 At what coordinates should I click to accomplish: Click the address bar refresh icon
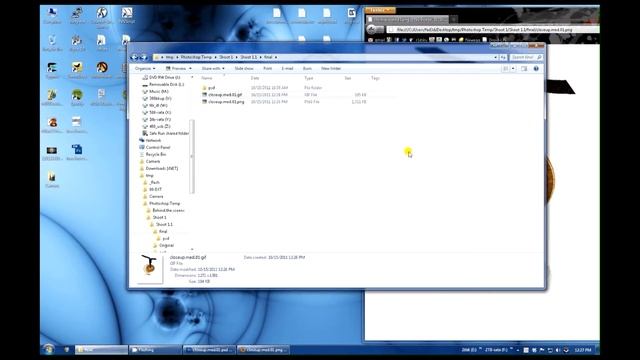pyautogui.click(x=503, y=57)
